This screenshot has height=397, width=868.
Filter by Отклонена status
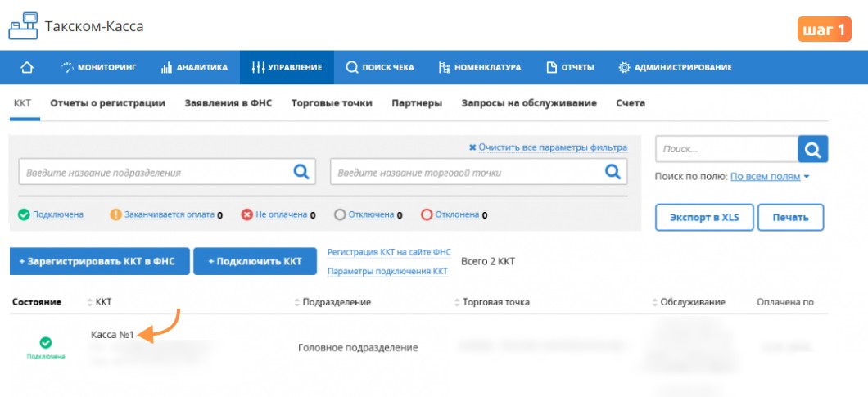coord(457,214)
